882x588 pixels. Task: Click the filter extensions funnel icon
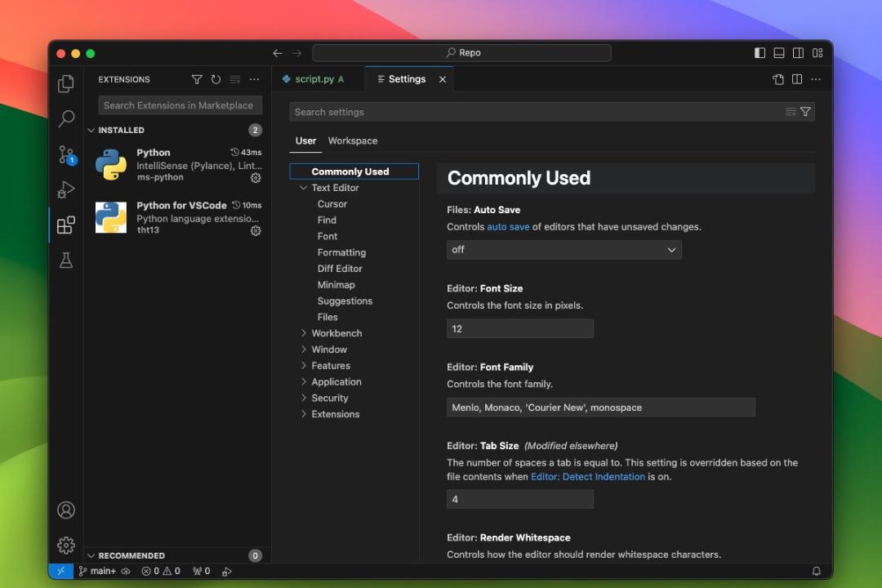pos(196,79)
